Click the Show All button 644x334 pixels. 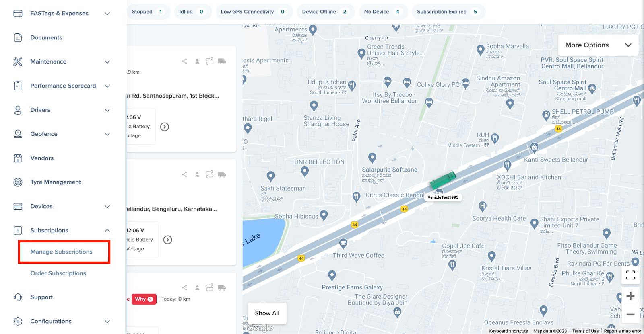coord(267,313)
